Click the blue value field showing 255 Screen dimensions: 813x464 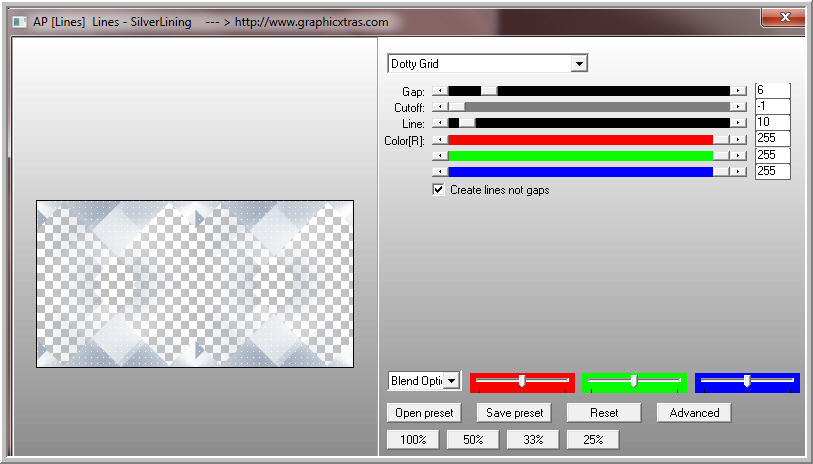[773, 171]
